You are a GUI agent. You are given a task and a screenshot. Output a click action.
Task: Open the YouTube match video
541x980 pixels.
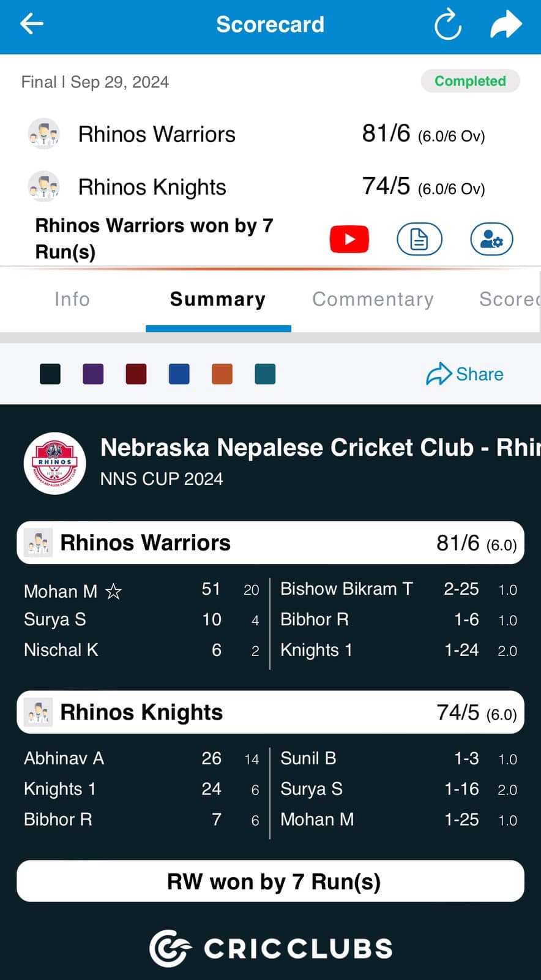pyautogui.click(x=349, y=239)
